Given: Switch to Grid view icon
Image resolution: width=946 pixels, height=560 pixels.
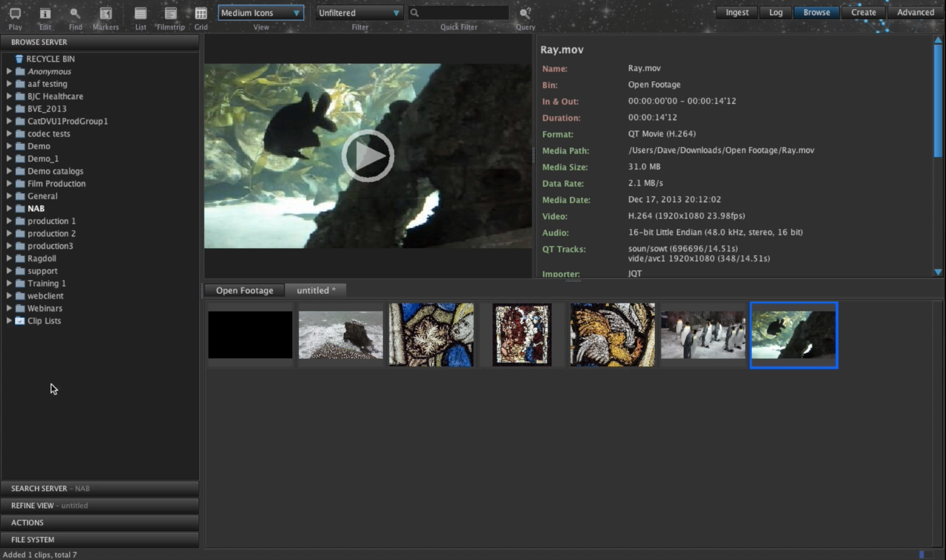Looking at the screenshot, I should (x=201, y=14).
